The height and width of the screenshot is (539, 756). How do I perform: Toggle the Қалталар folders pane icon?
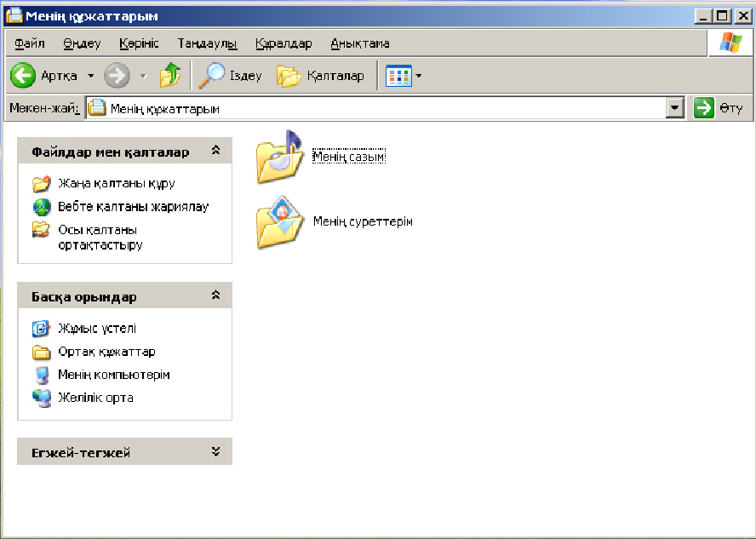(289, 76)
